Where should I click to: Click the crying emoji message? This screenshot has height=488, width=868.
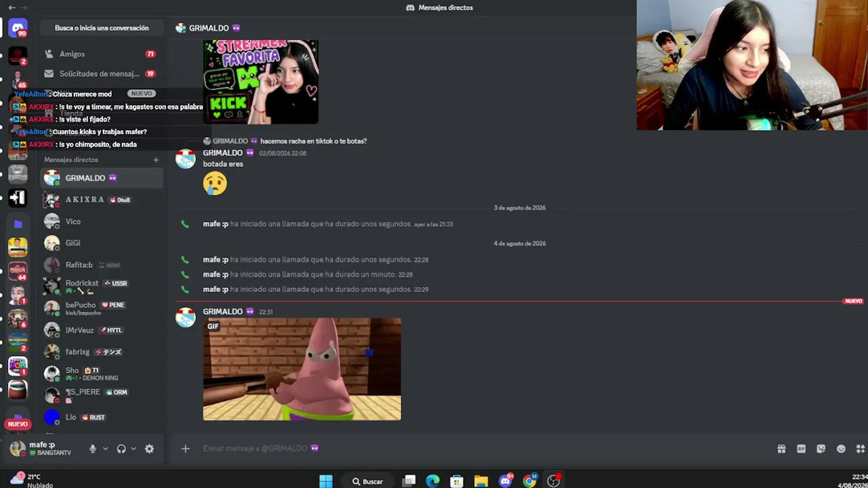[x=215, y=183]
